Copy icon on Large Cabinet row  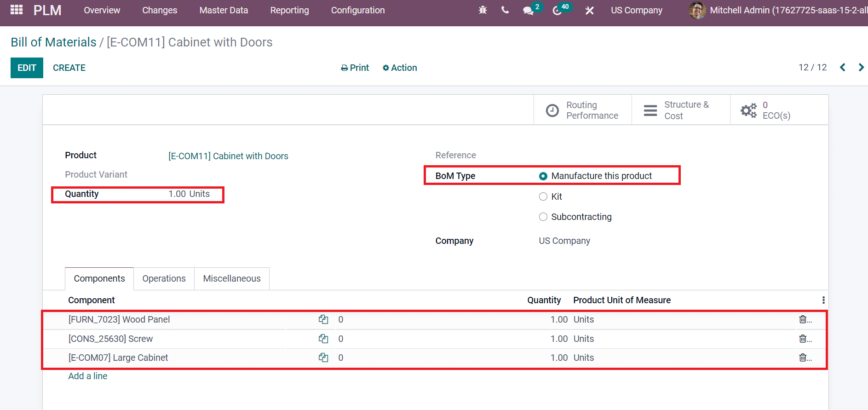click(323, 358)
